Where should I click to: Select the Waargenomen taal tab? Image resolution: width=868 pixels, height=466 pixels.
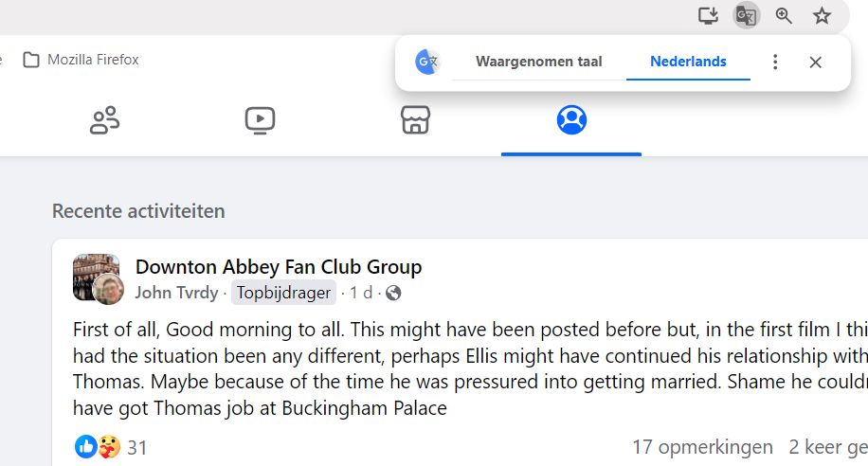point(538,63)
